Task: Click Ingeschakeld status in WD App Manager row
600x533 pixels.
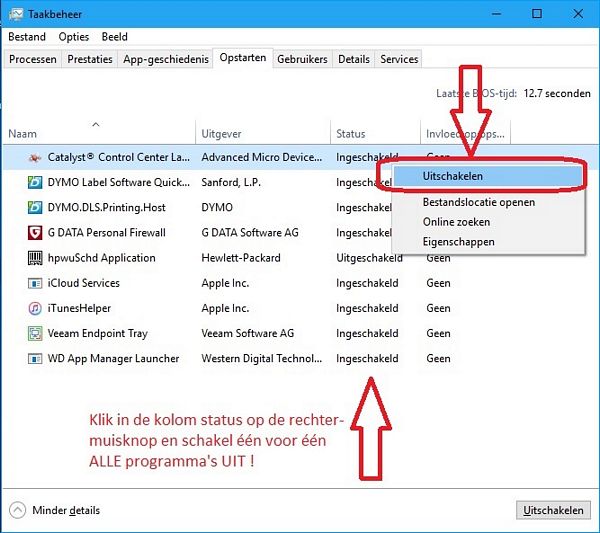Action: pos(367,359)
